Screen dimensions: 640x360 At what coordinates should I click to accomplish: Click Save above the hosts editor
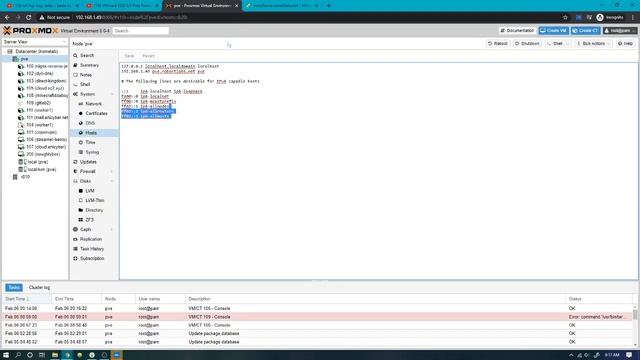[x=129, y=56]
